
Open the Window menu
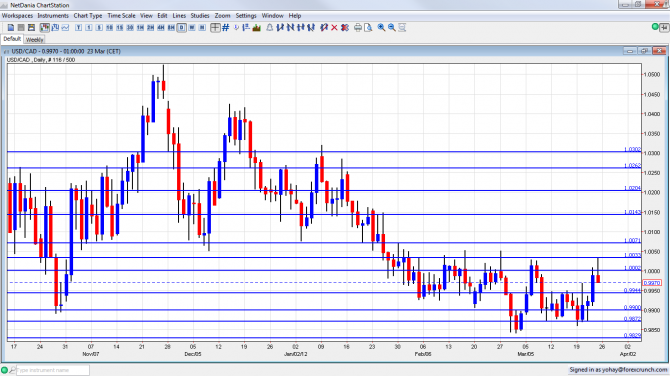click(x=273, y=16)
